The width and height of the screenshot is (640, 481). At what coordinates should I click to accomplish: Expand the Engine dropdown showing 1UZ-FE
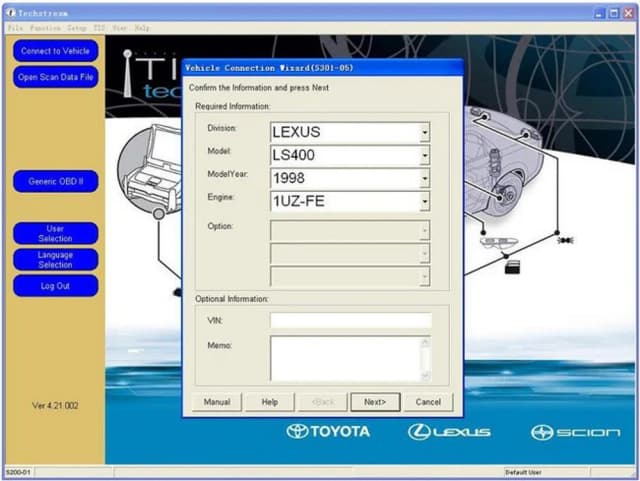point(424,202)
